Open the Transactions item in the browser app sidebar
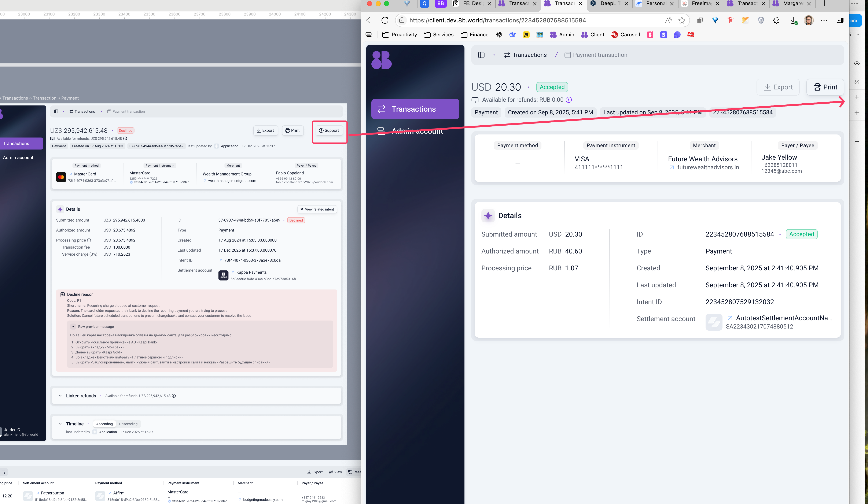The image size is (868, 504). pos(415,109)
